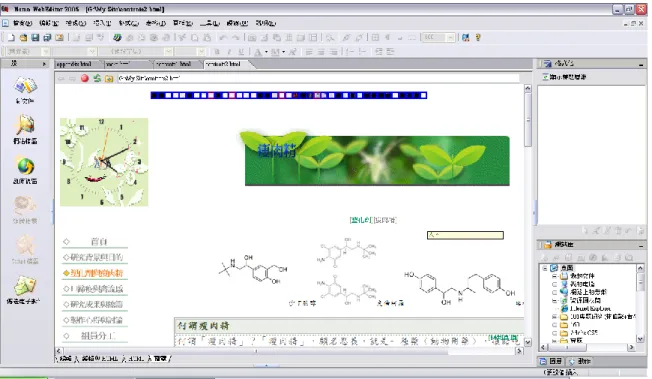Open the font size dropdown on formatting toolbar
The image size is (652, 379).
(201, 52)
